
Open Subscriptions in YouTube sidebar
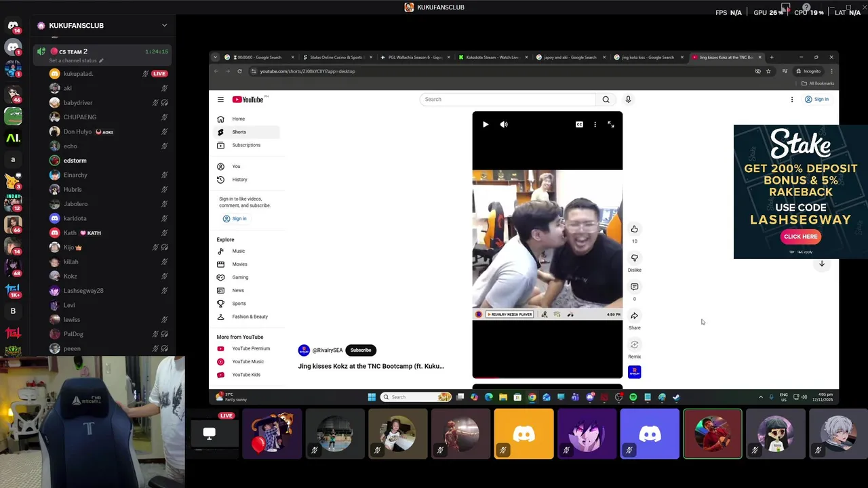tap(247, 145)
